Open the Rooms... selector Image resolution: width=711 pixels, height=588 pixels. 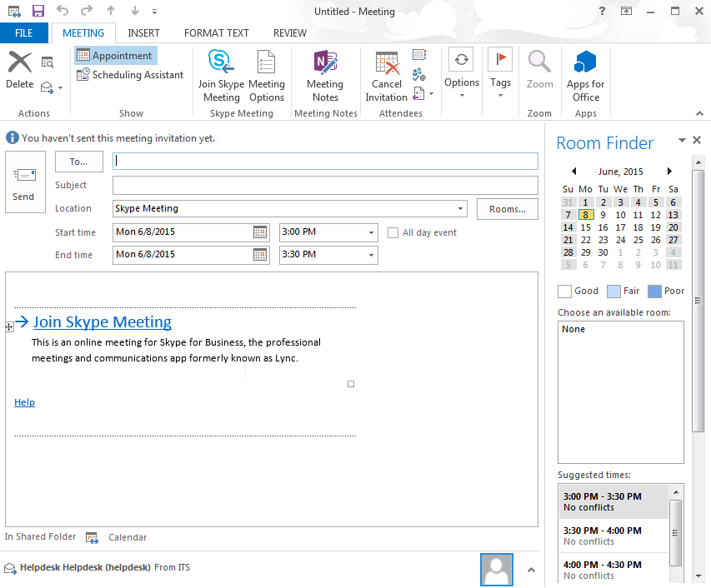pyautogui.click(x=508, y=209)
